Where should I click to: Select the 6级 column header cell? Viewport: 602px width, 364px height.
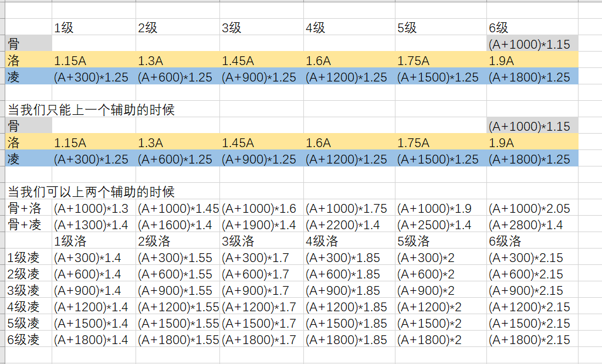point(532,27)
